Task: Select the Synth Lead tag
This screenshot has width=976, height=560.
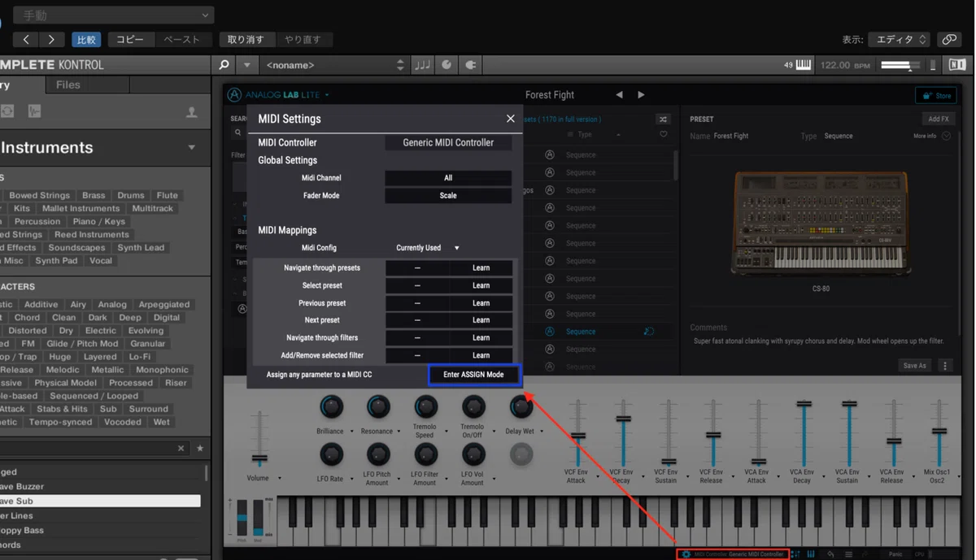Action: (x=141, y=248)
